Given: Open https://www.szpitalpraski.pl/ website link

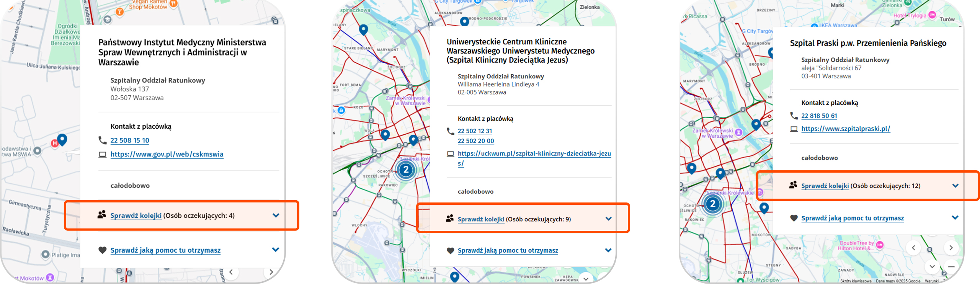Looking at the screenshot, I should 846,129.
